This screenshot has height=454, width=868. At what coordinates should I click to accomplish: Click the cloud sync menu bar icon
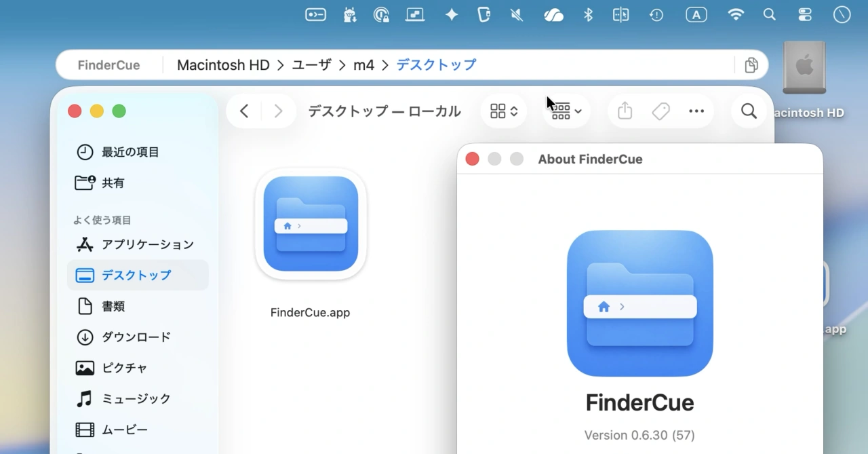pos(554,15)
